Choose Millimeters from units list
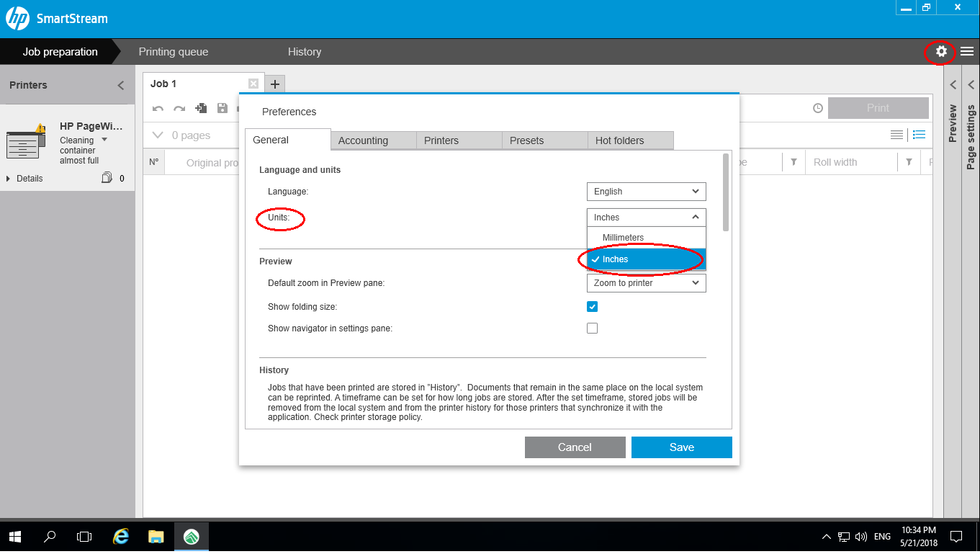980x554 pixels. point(647,238)
